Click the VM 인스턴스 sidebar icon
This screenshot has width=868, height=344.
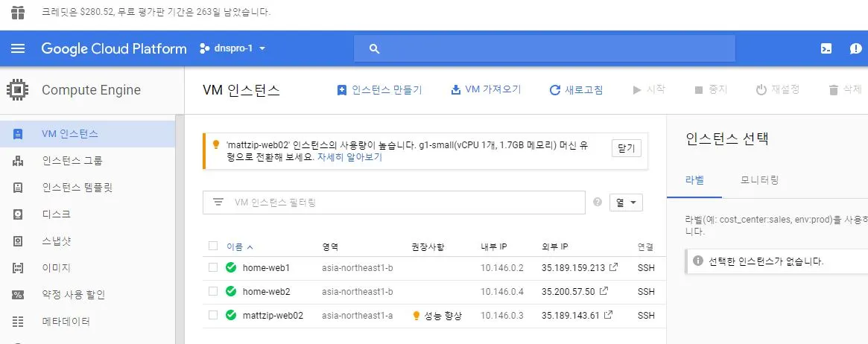tap(18, 134)
